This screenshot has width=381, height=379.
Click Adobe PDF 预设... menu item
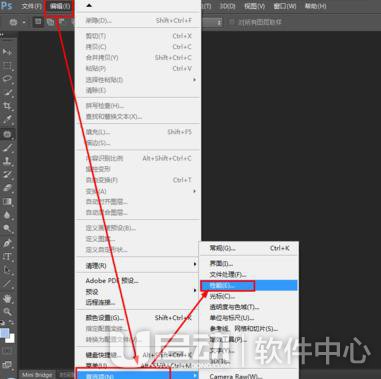[x=138, y=281]
